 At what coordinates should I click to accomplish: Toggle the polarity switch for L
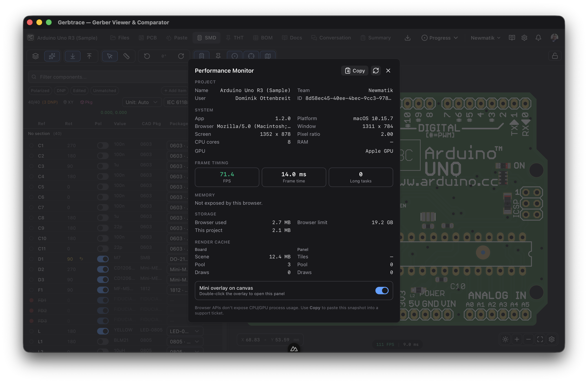point(103,331)
